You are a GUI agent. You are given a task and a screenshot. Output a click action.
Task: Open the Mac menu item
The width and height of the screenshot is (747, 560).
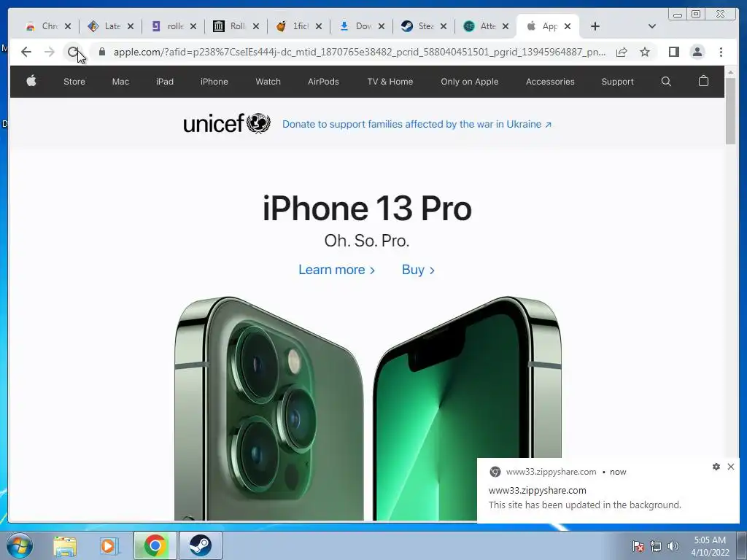pyautogui.click(x=120, y=82)
